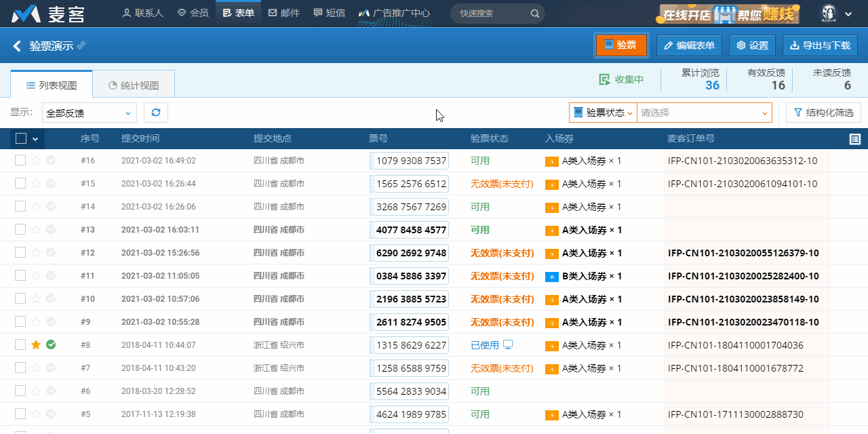Click the 在线开店 帮您赚钱 banner
Image resolution: width=868 pixels, height=434 pixels.
pos(728,14)
